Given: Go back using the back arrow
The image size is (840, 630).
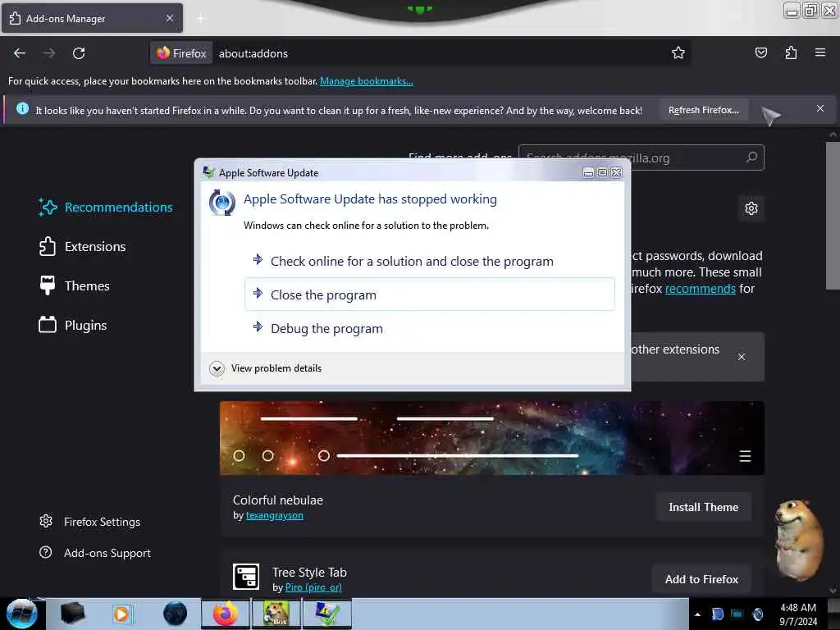Looking at the screenshot, I should click(x=20, y=53).
